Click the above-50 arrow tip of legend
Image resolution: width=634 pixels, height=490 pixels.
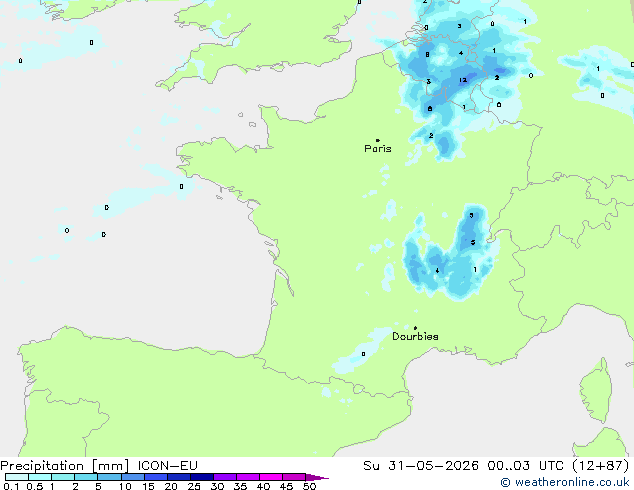tap(317, 477)
